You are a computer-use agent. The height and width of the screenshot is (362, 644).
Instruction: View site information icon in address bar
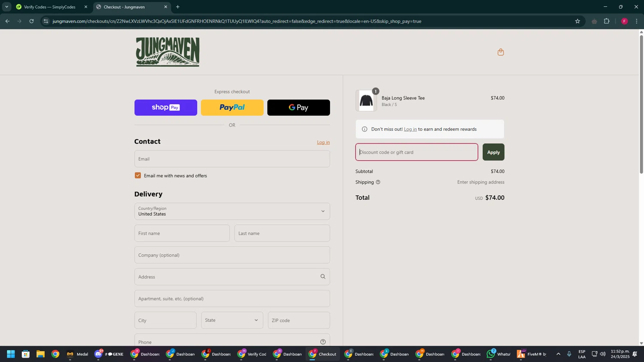pyautogui.click(x=46, y=21)
